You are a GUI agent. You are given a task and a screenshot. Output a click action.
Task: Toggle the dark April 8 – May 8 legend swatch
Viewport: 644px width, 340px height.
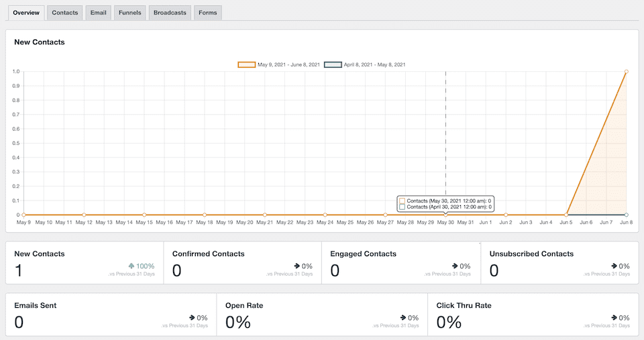pyautogui.click(x=333, y=64)
